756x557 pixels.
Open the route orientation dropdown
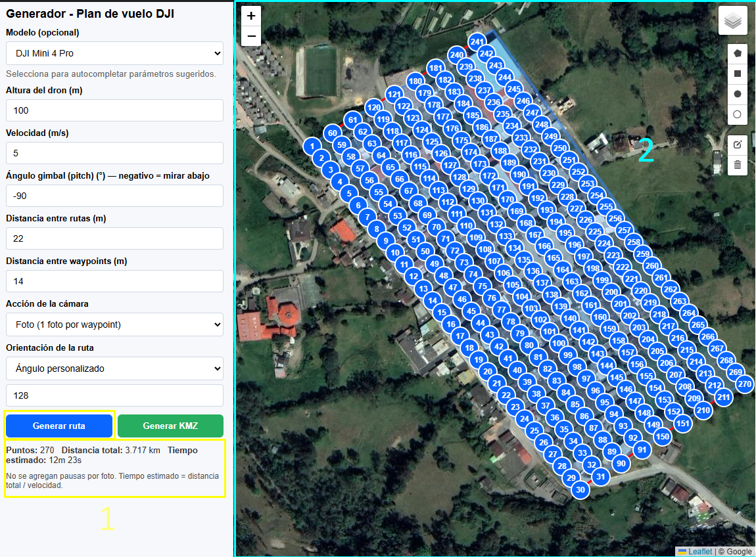coord(114,368)
